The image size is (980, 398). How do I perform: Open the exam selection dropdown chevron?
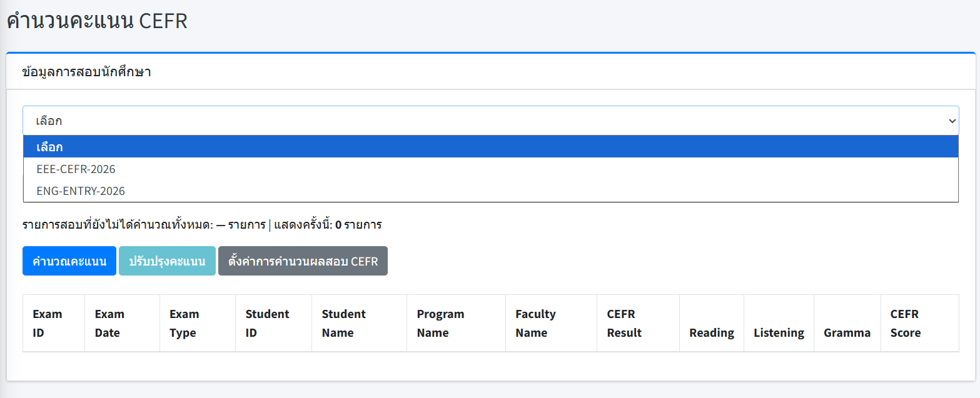coord(952,121)
